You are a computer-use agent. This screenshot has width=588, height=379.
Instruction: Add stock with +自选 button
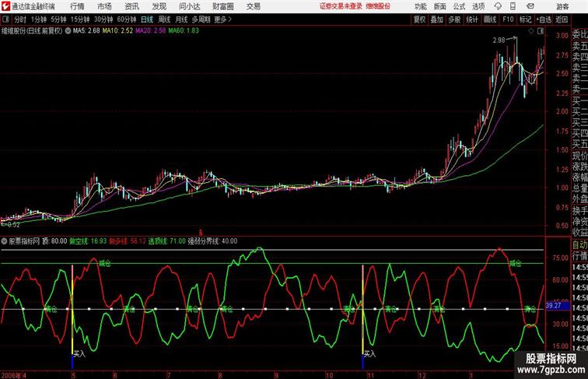pyautogui.click(x=544, y=19)
